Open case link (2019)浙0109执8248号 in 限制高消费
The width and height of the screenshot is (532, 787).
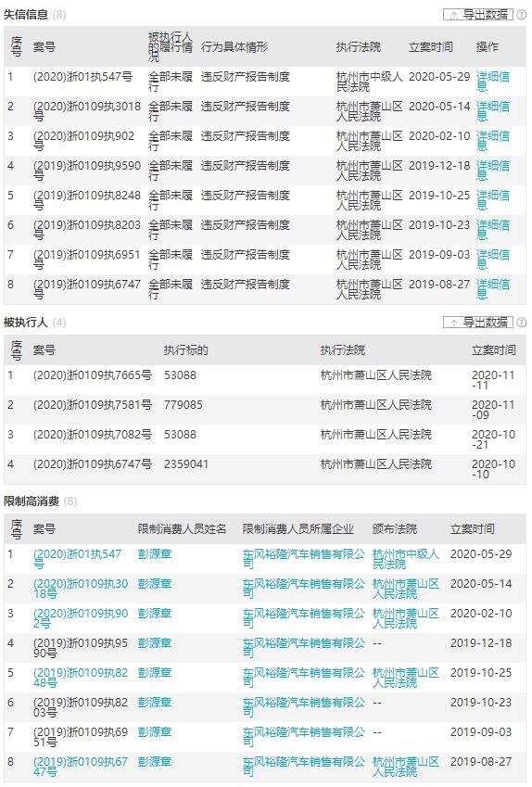[x=81, y=678]
